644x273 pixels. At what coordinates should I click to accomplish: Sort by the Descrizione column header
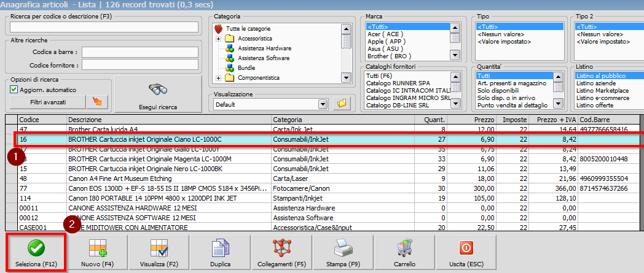click(169, 120)
